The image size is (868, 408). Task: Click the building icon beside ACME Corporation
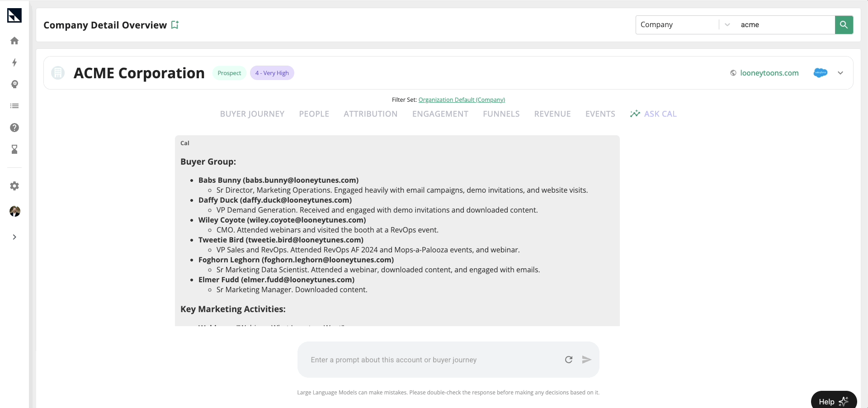click(x=58, y=73)
